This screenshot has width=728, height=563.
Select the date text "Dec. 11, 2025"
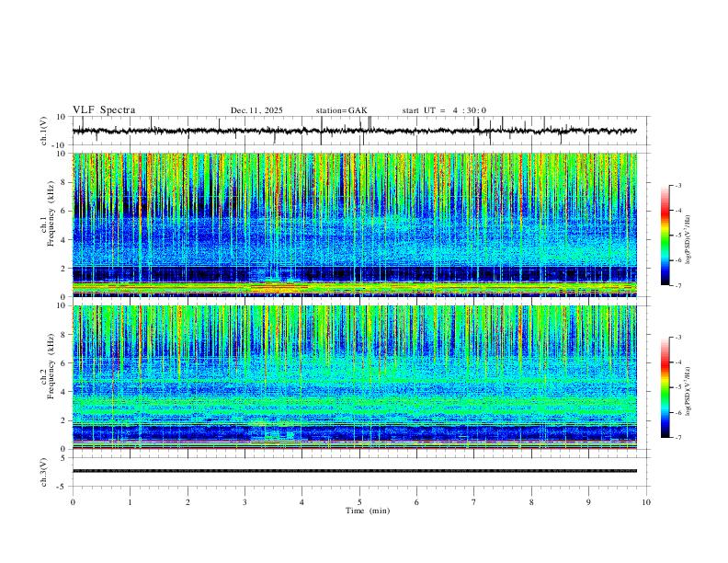pos(256,110)
